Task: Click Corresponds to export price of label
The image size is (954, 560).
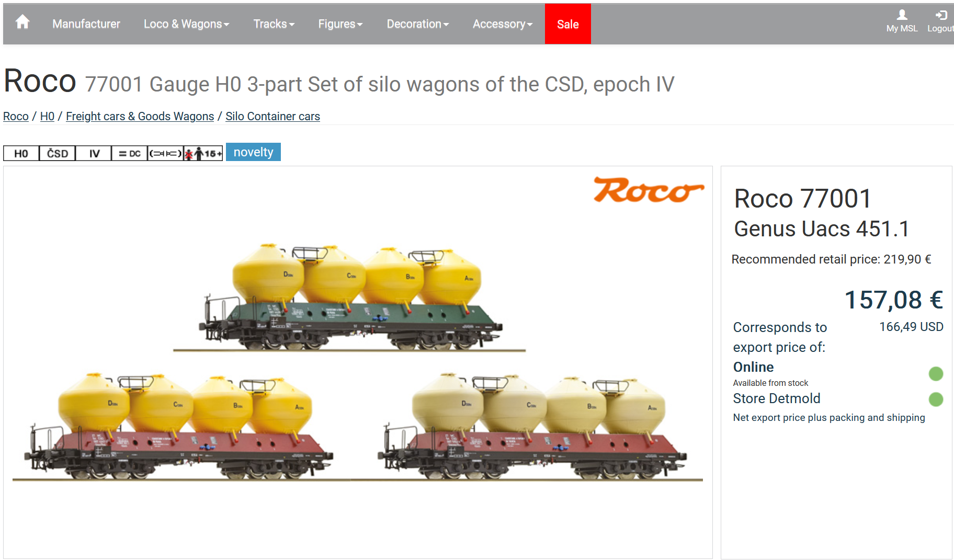Action: click(x=780, y=337)
